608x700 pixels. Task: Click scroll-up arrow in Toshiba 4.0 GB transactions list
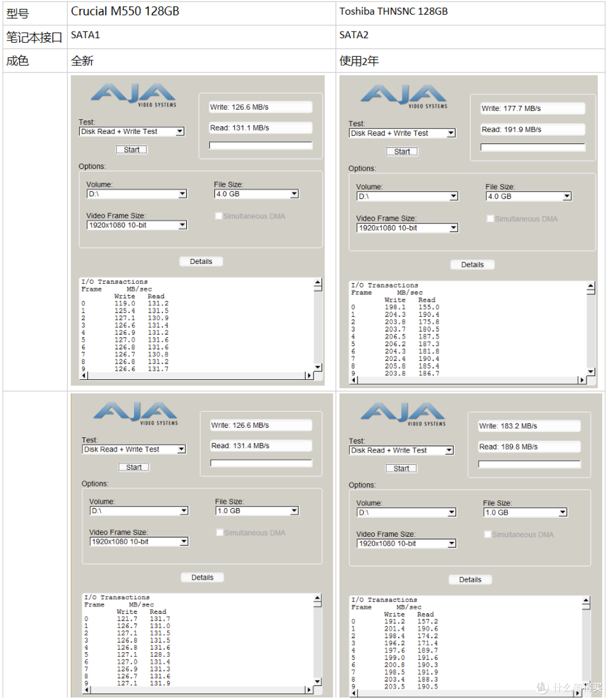click(591, 286)
